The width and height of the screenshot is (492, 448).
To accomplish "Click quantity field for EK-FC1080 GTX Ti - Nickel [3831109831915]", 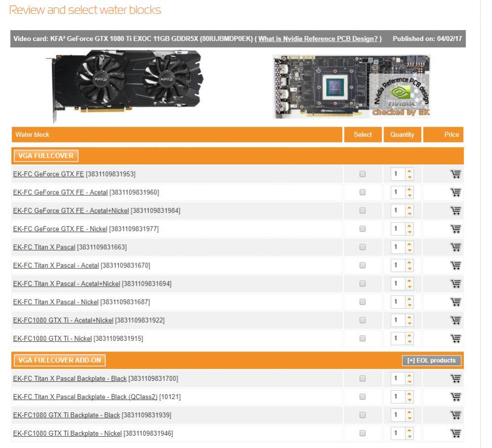I will [398, 338].
